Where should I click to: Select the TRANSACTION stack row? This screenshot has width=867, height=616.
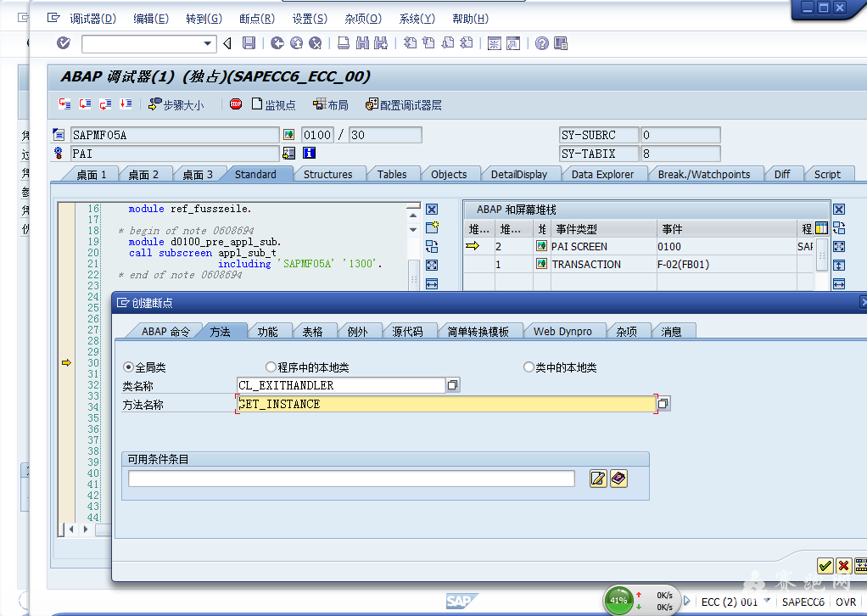(638, 265)
